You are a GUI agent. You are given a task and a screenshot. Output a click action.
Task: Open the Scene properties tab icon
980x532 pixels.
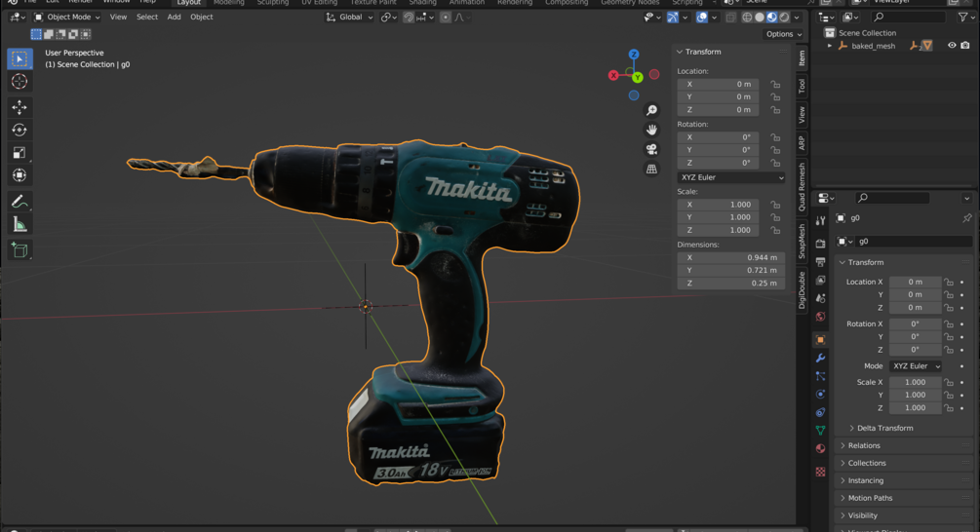[x=821, y=298]
